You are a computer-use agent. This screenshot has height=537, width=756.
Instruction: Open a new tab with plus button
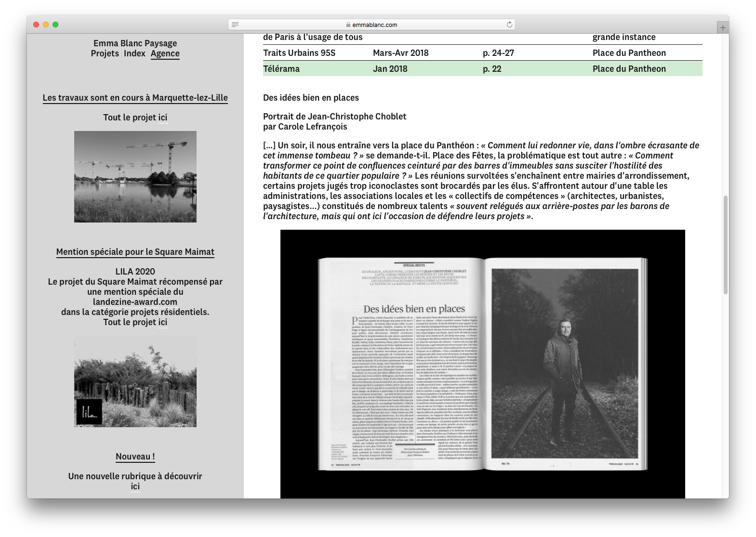722,27
